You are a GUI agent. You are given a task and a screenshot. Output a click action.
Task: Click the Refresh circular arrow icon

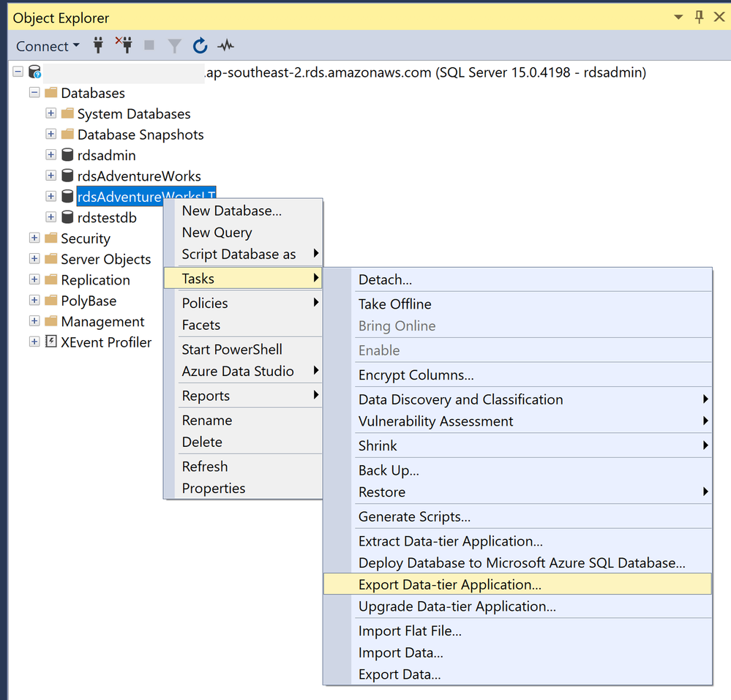pyautogui.click(x=200, y=45)
